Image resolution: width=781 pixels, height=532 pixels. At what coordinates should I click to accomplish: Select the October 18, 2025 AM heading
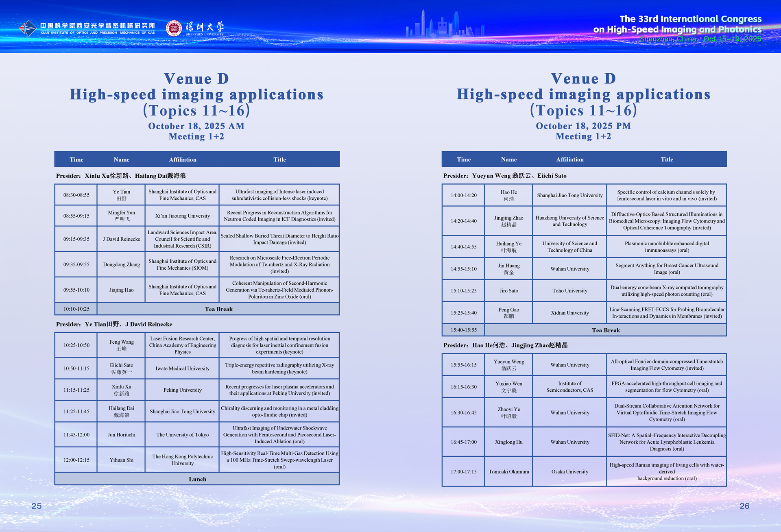click(196, 126)
